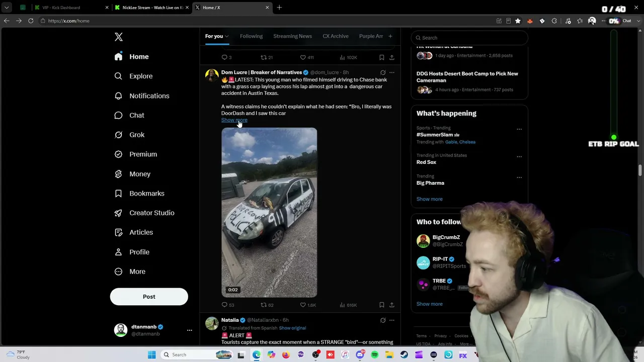The width and height of the screenshot is (644, 362).
Task: Open the For you dropdown chevron
Action: [227, 36]
